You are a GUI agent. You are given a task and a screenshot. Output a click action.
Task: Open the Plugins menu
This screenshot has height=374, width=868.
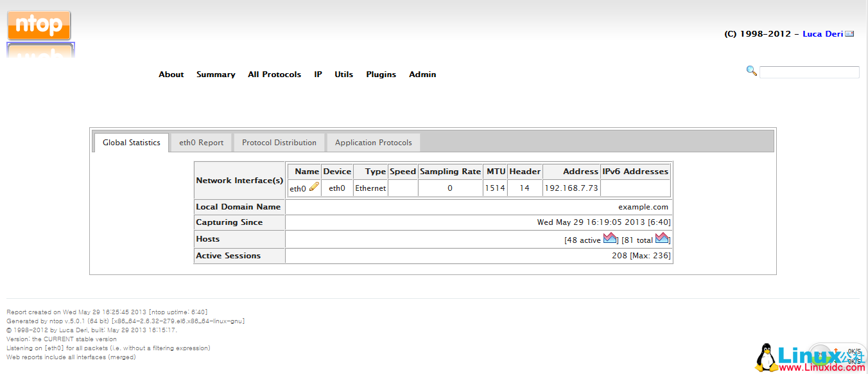coord(381,75)
